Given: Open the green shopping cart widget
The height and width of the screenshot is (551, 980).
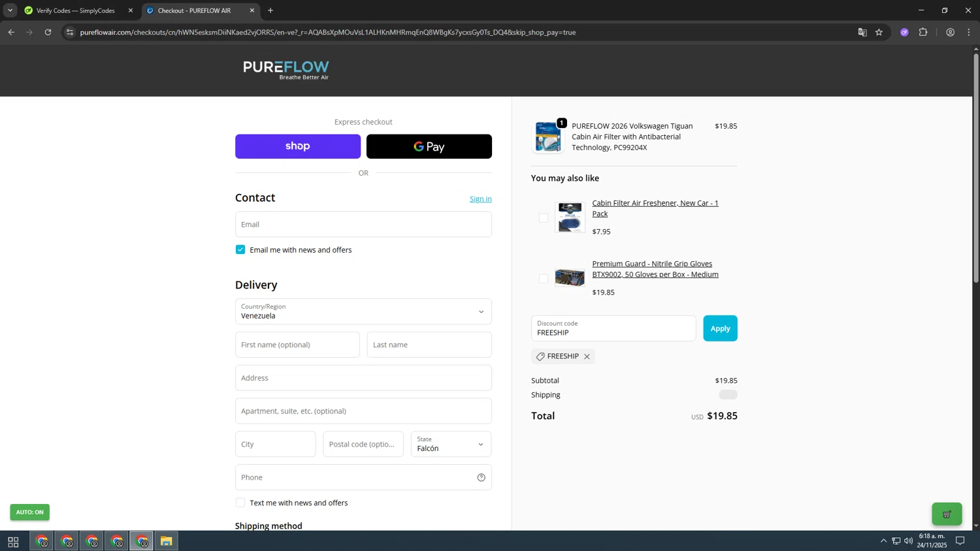Looking at the screenshot, I should (x=947, y=514).
